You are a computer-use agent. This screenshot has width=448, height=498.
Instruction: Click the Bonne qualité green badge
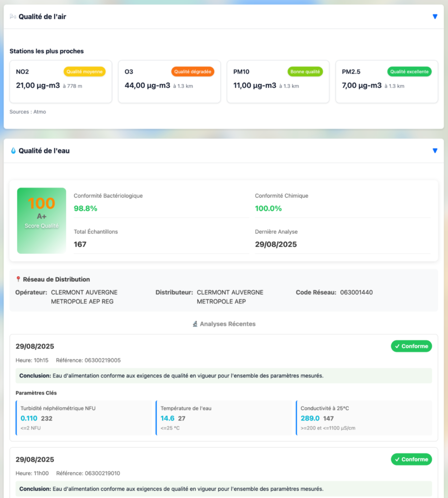[305, 72]
